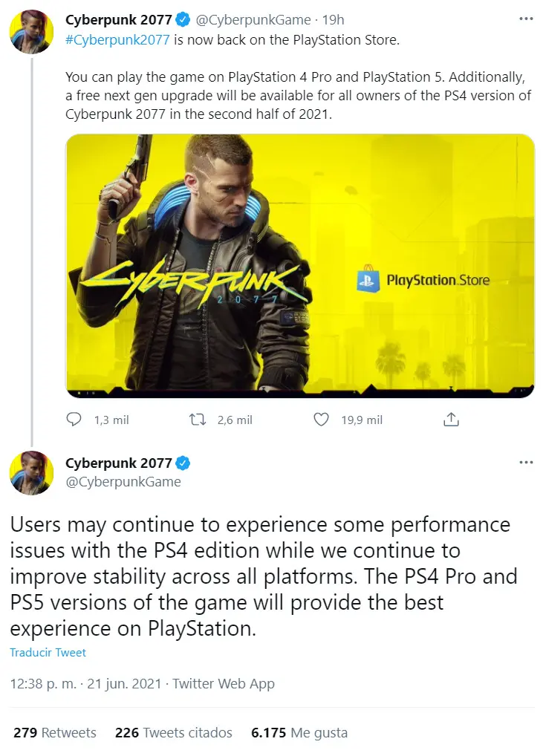Retweet the PlayStation Store announcement tweet

click(198, 420)
